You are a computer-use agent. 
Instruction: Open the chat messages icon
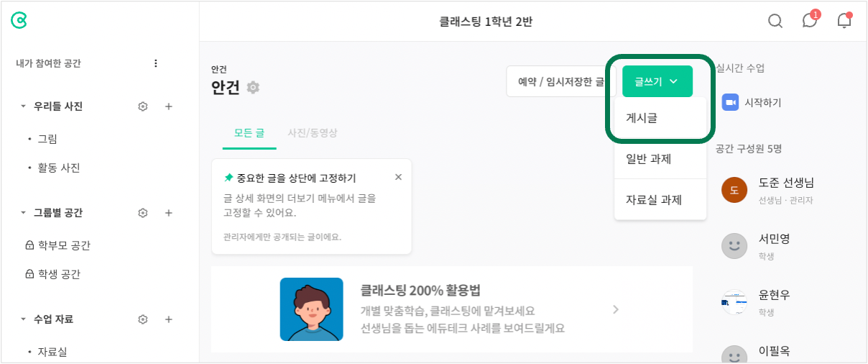[810, 20]
